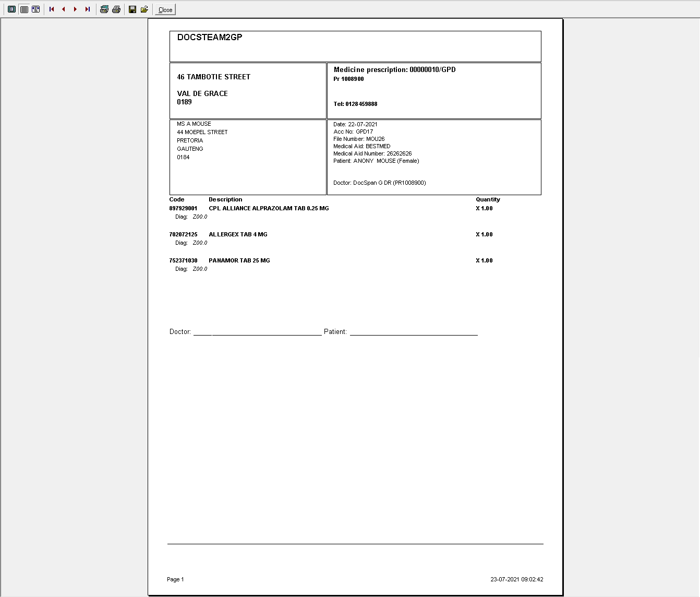Select the zoom to page width icon
This screenshot has height=597, width=700.
[x=36, y=9]
